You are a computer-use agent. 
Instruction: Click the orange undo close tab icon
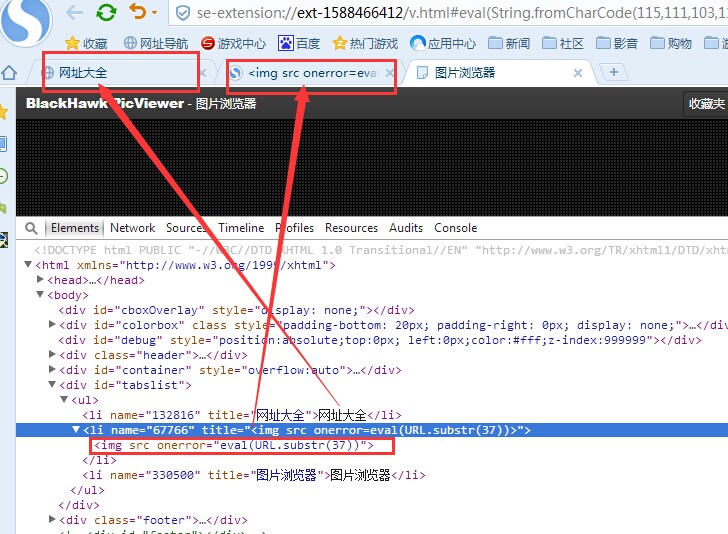[x=137, y=11]
